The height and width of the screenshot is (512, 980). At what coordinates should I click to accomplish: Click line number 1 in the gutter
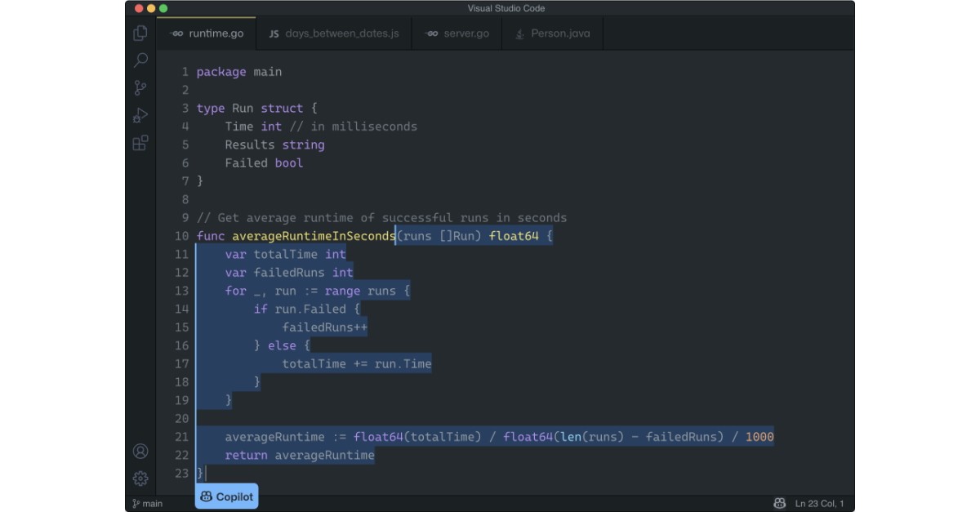(185, 72)
